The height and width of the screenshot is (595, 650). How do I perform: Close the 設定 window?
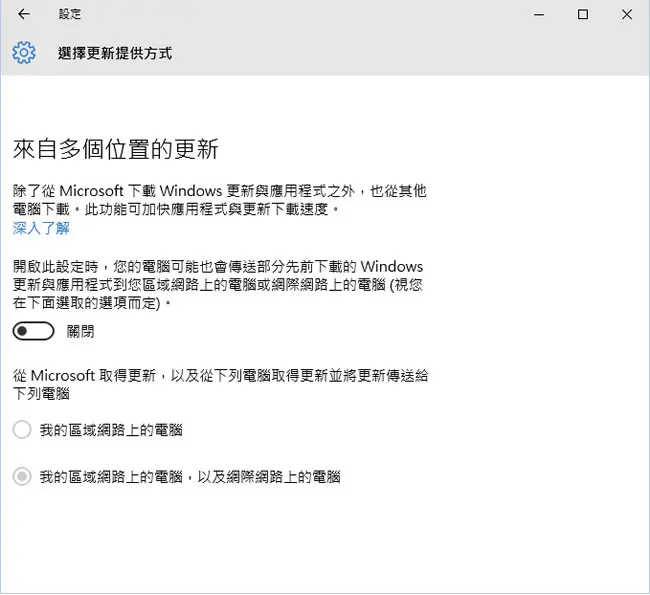[x=627, y=15]
